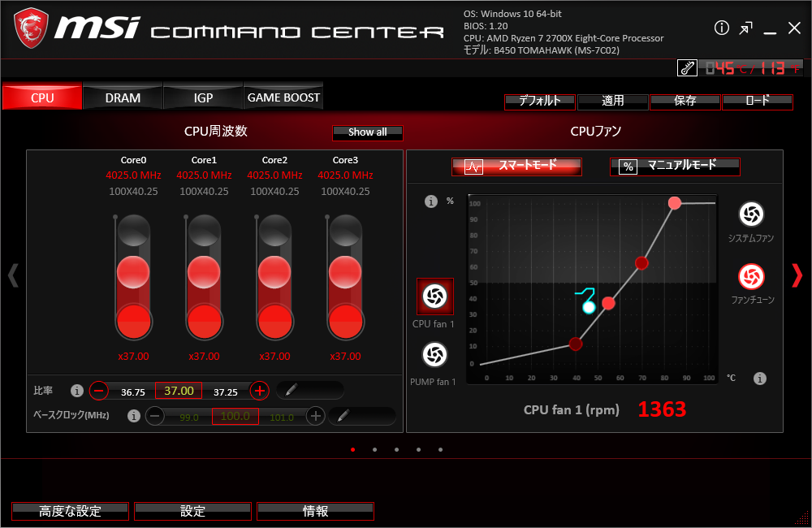Click the 保存 save button
Image resolution: width=812 pixels, height=528 pixels.
click(x=685, y=102)
